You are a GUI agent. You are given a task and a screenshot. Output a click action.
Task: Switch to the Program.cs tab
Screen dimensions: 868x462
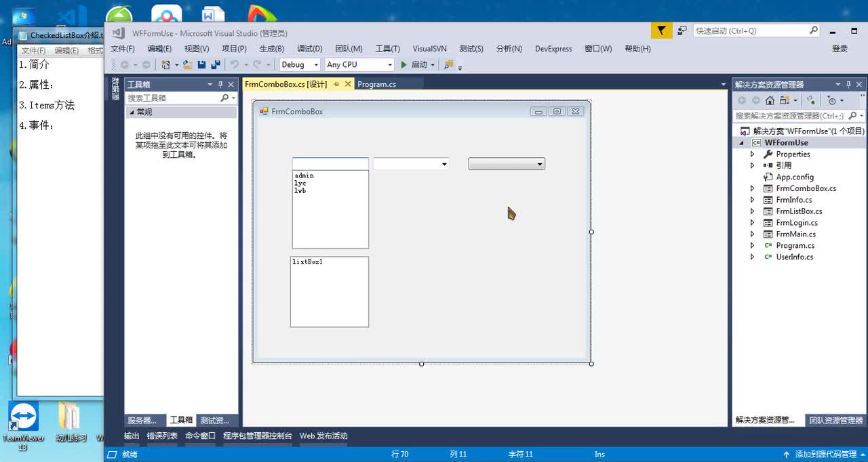(376, 85)
